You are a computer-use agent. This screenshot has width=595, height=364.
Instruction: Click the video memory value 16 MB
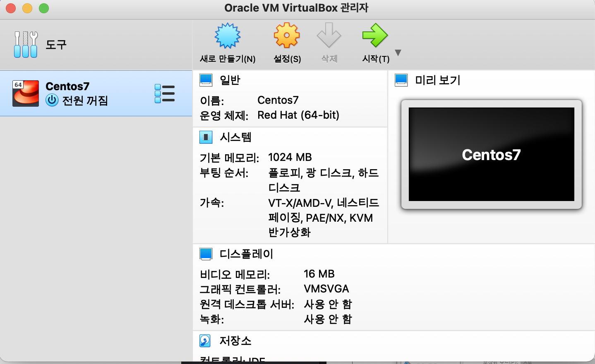pos(319,274)
